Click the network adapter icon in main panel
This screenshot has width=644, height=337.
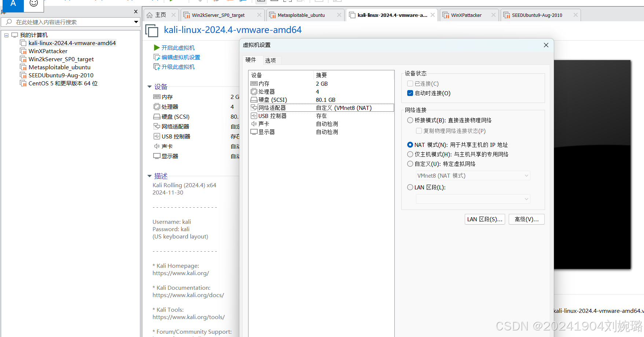click(x=157, y=126)
